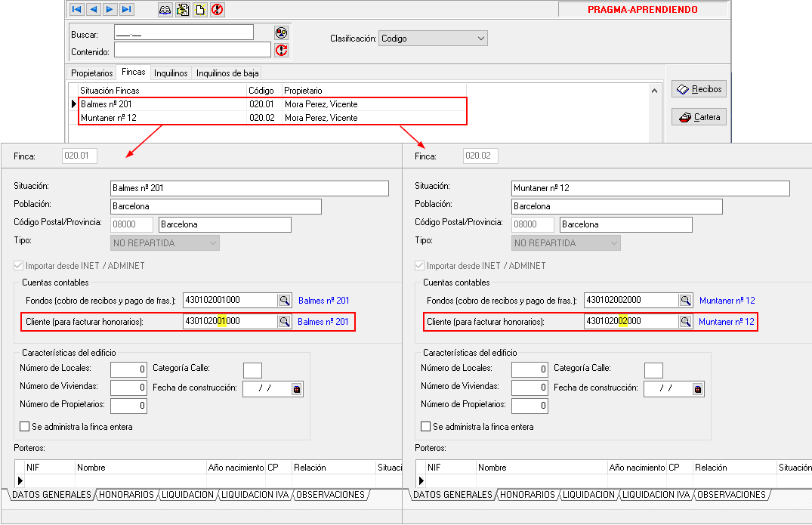Open Cliente account lookup for finca 020.01

point(284,322)
